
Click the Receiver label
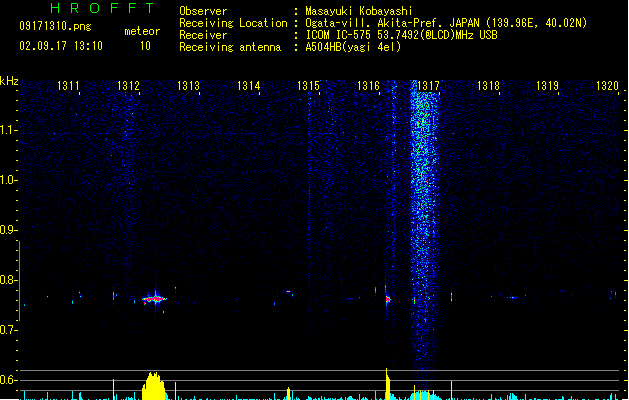[x=203, y=35]
